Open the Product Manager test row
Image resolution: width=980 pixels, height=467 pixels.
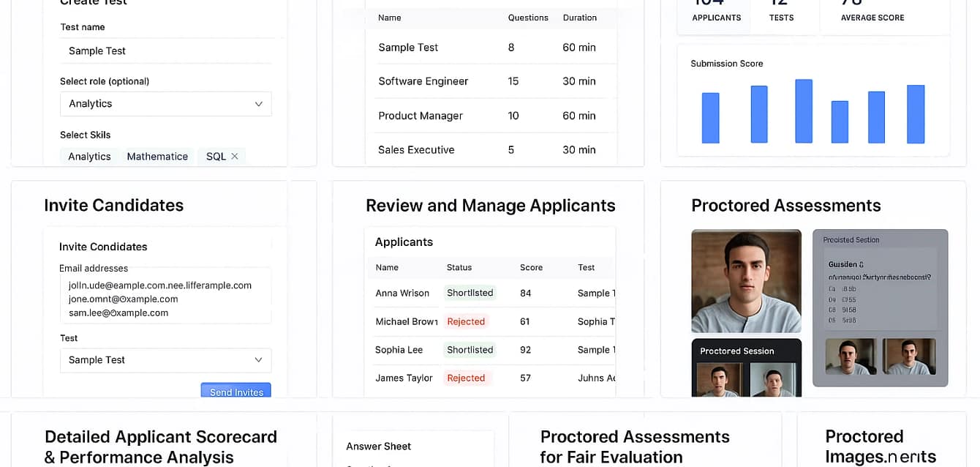coord(421,116)
